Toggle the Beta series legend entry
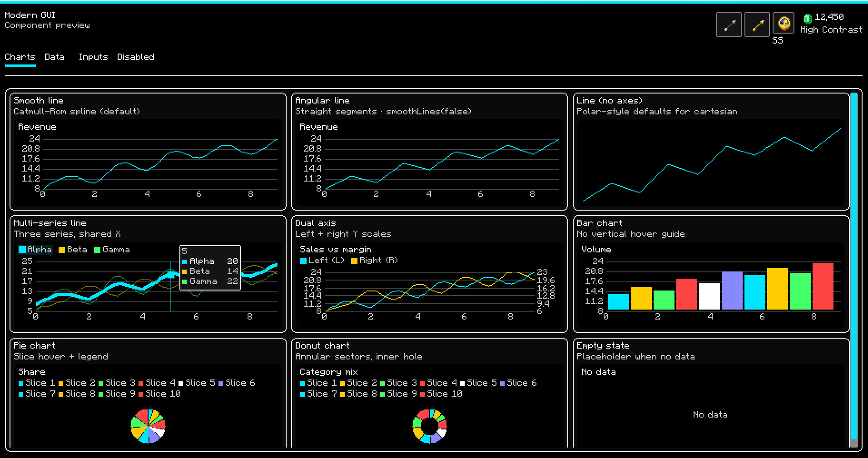The width and height of the screenshot is (868, 458). (x=73, y=250)
